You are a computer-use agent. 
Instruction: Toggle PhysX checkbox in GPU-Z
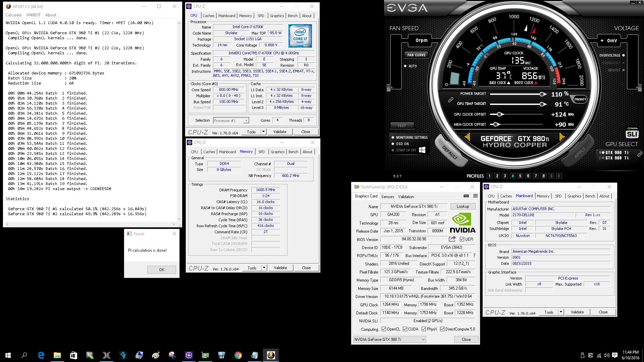coord(424,329)
